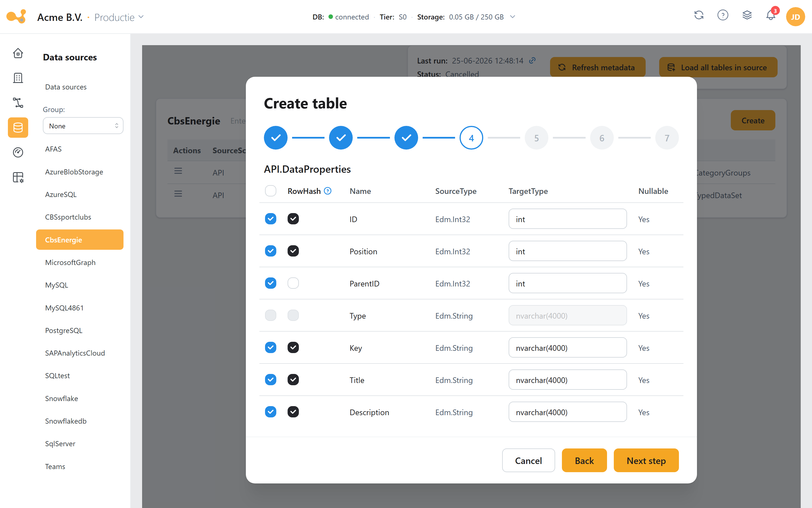Image resolution: width=812 pixels, height=508 pixels.
Task: Click the link icon beside last run time
Action: [532, 60]
